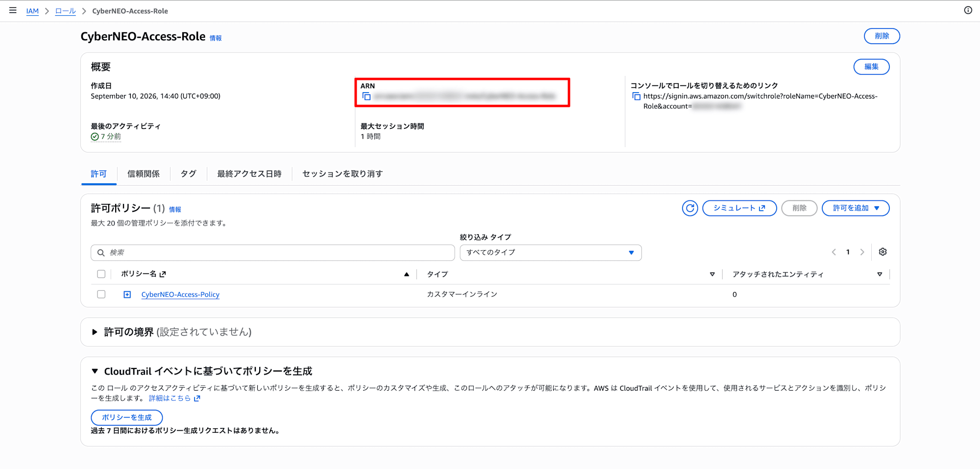Select the 許可 tab
Screen dimensions: 980x469
tap(98, 174)
